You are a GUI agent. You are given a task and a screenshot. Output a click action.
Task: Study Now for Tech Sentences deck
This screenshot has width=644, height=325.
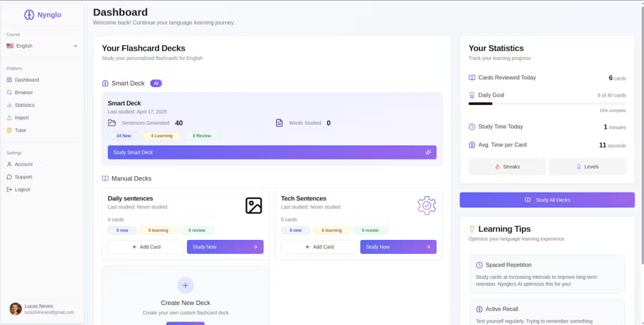[x=398, y=247]
